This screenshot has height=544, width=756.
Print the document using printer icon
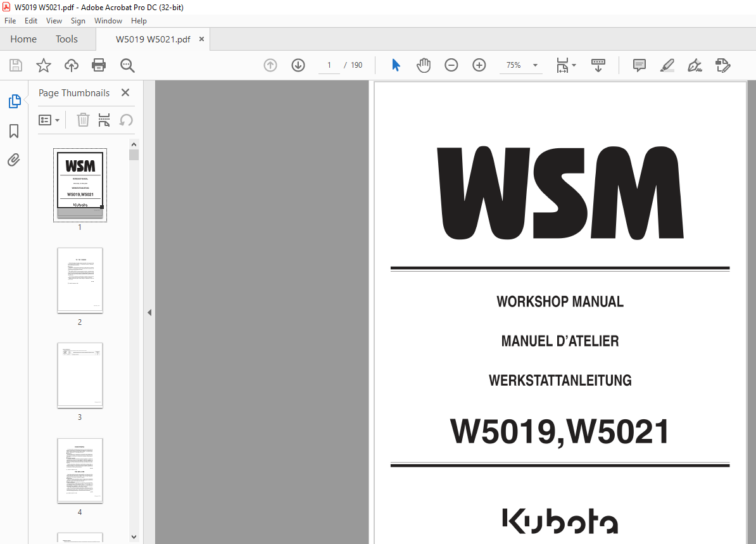[x=99, y=65]
